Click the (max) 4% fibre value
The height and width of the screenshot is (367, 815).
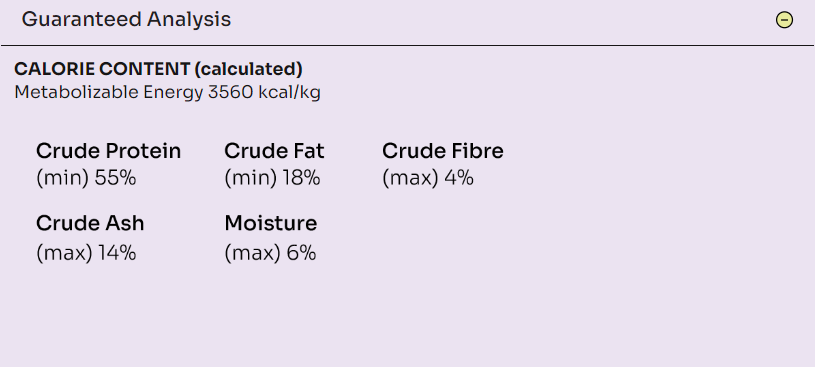(428, 178)
